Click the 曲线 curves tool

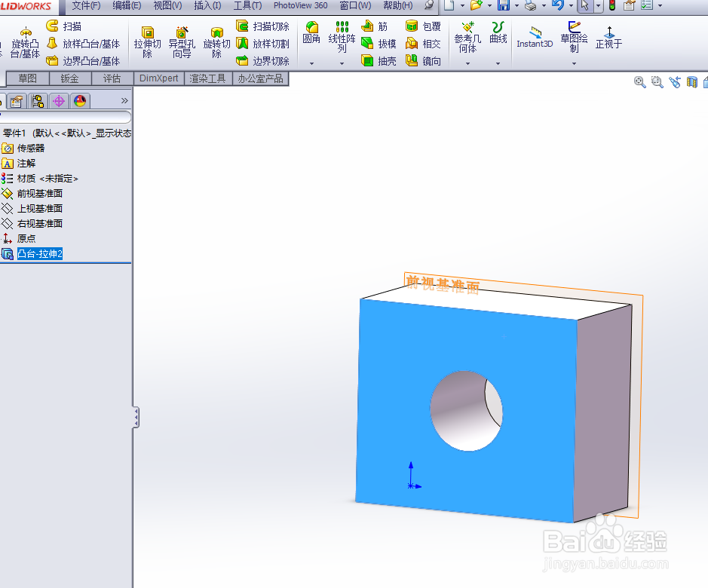click(498, 32)
